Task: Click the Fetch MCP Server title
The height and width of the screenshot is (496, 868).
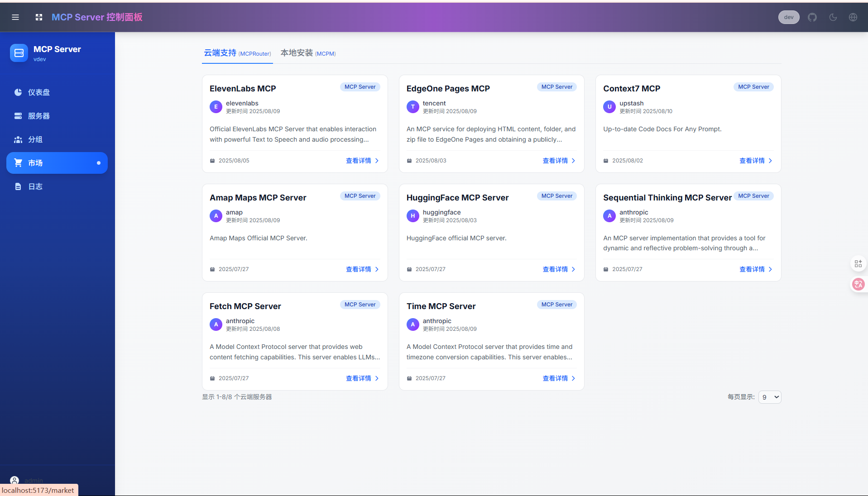Action: pos(245,306)
